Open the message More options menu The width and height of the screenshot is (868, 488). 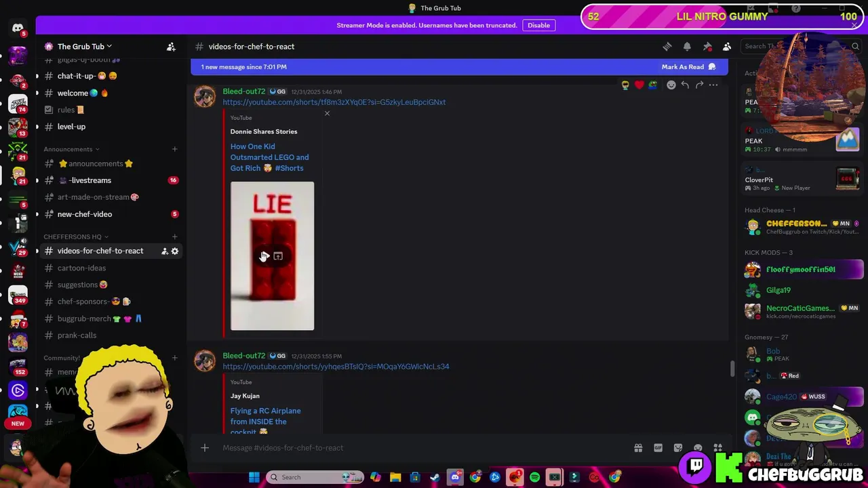click(713, 85)
